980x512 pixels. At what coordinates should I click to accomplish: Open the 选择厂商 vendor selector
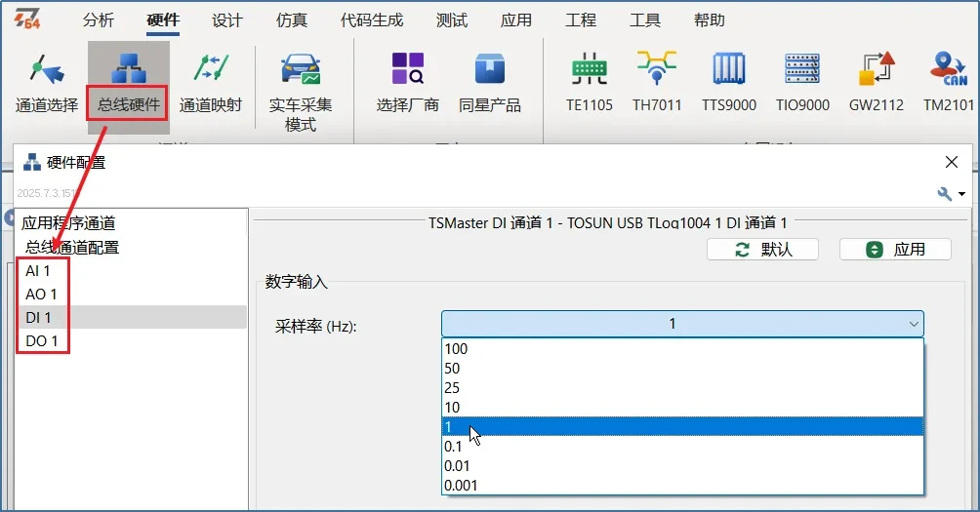pos(407,84)
